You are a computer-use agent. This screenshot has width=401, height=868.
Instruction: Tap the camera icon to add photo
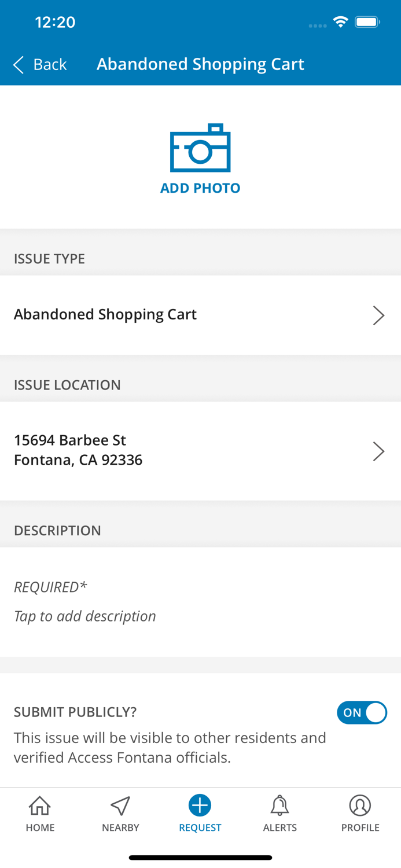[200, 148]
